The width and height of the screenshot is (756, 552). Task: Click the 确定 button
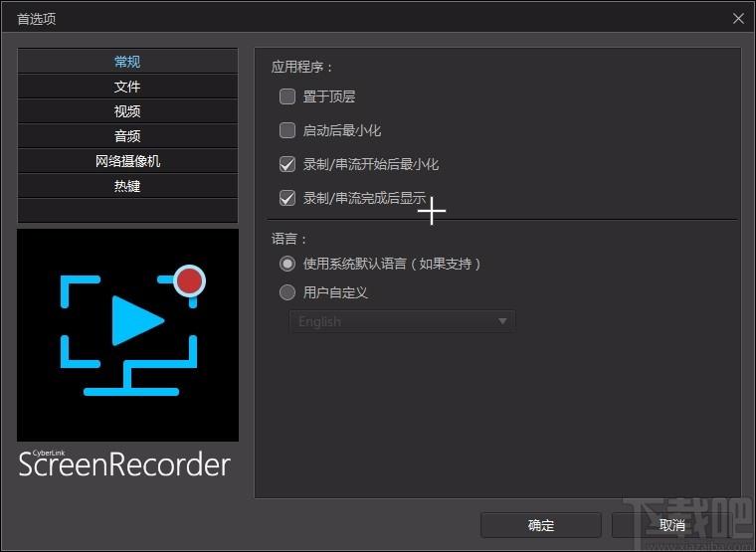pos(541,525)
